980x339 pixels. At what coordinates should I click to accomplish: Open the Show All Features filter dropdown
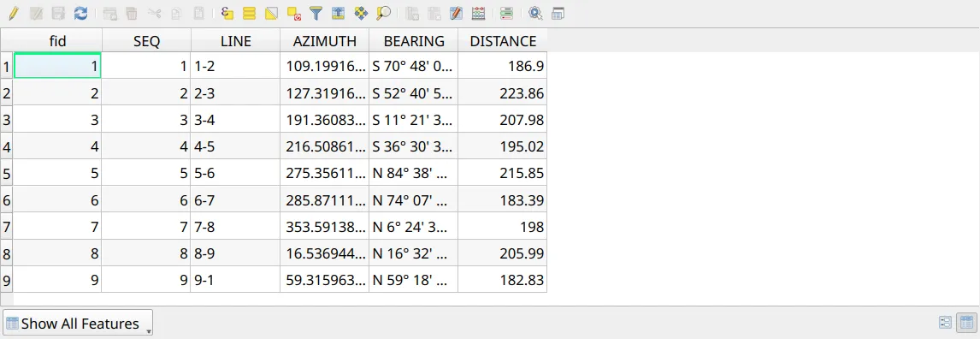78,324
